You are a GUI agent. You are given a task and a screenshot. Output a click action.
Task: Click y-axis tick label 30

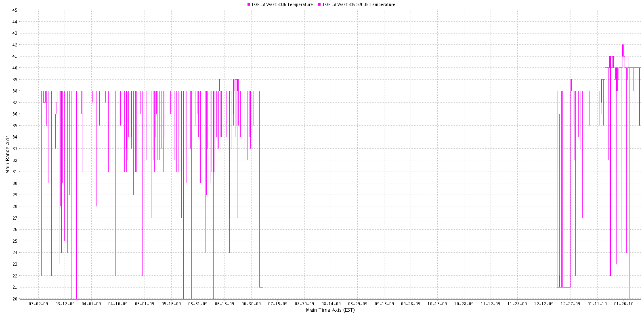15,183
